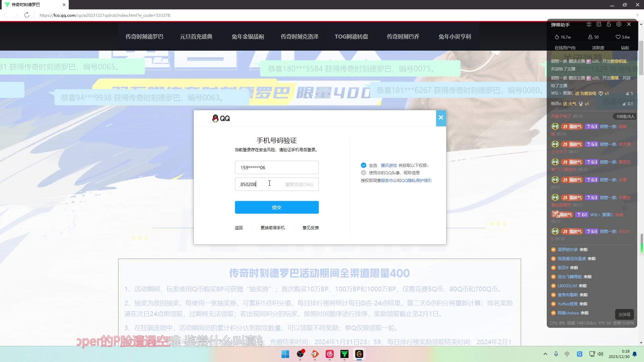The height and width of the screenshot is (362, 644).
Task: Click the volume speaker tray icon
Action: [600, 354]
